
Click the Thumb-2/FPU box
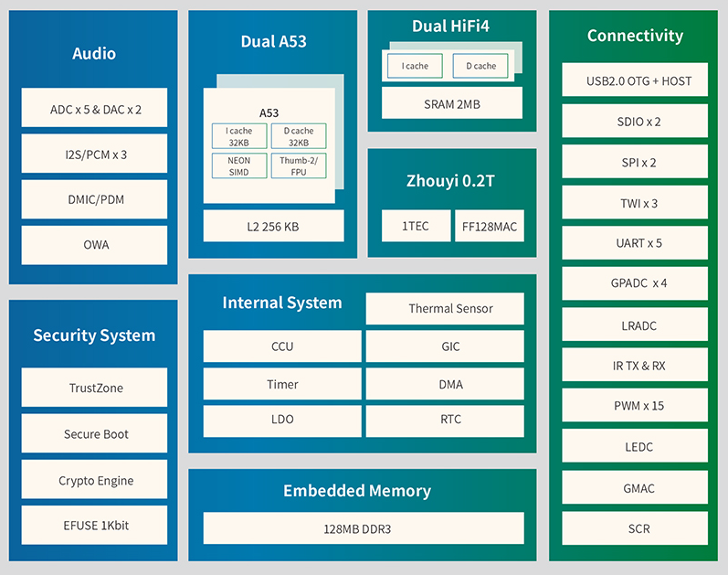click(x=299, y=165)
